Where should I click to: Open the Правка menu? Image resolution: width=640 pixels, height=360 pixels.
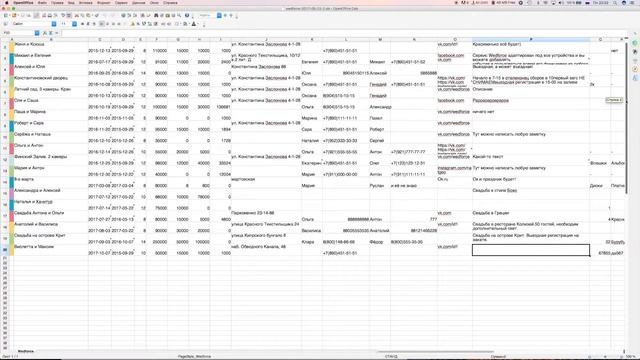57,3
